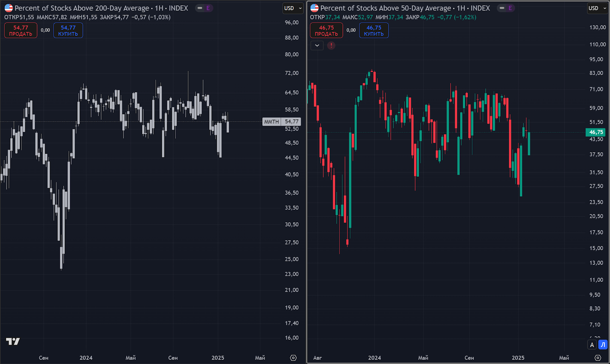Click ПРОДАТЬ 54,77 sell button
The image size is (610, 364).
(x=21, y=30)
